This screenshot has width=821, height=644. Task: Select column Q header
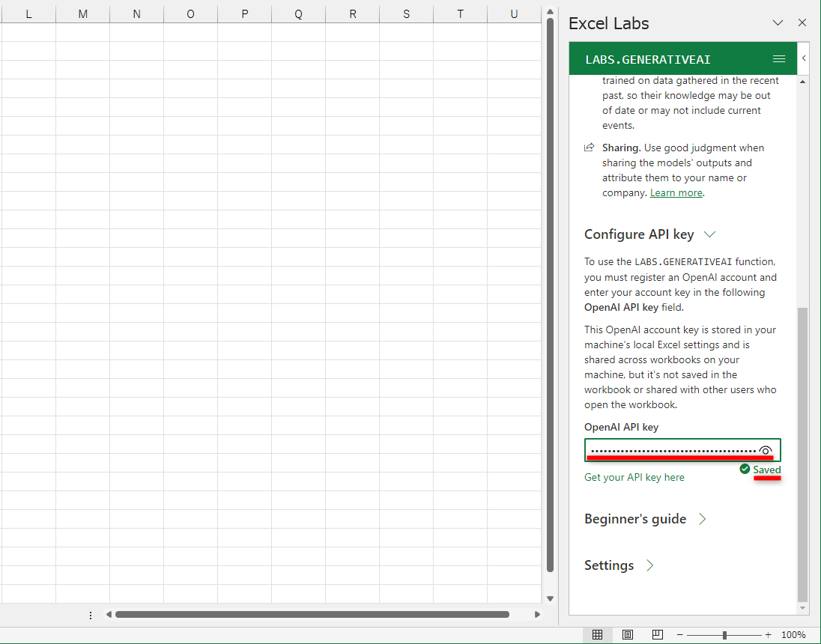pyautogui.click(x=298, y=14)
